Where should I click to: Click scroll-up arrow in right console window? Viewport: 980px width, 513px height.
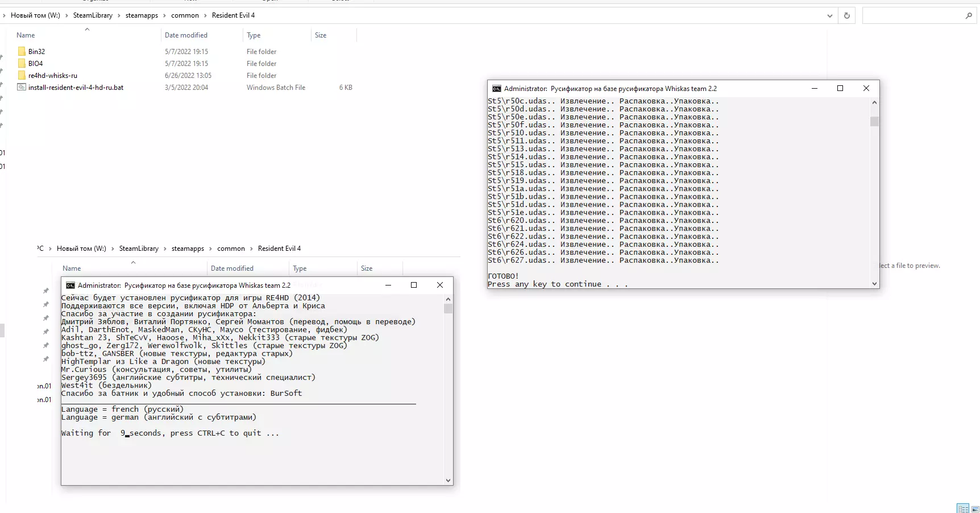pyautogui.click(x=874, y=102)
